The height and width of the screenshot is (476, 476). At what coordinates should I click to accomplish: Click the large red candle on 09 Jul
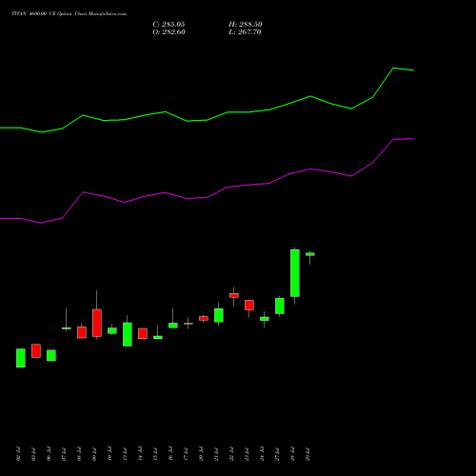(97, 323)
